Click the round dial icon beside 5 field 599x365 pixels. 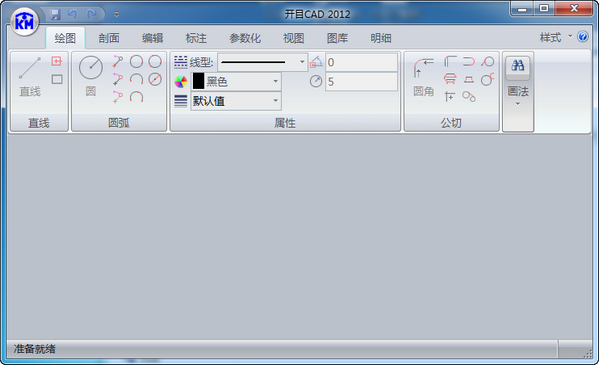coord(316,81)
